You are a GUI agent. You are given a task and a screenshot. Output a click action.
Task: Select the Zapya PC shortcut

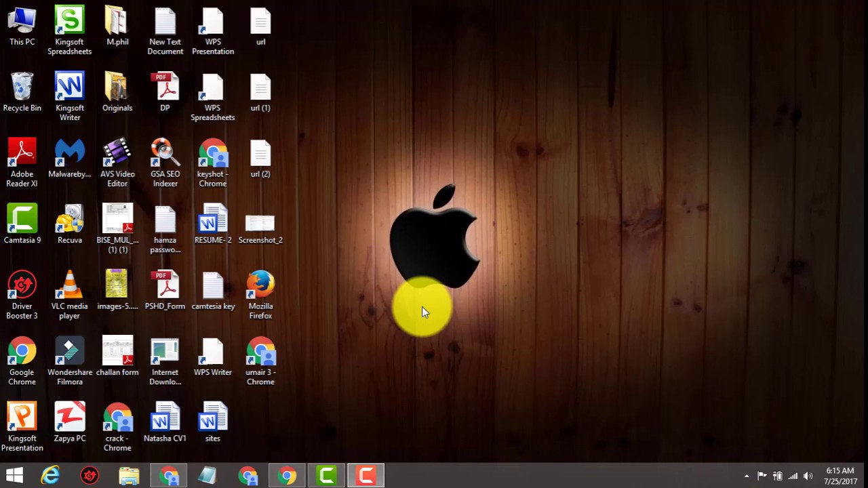[x=69, y=423]
